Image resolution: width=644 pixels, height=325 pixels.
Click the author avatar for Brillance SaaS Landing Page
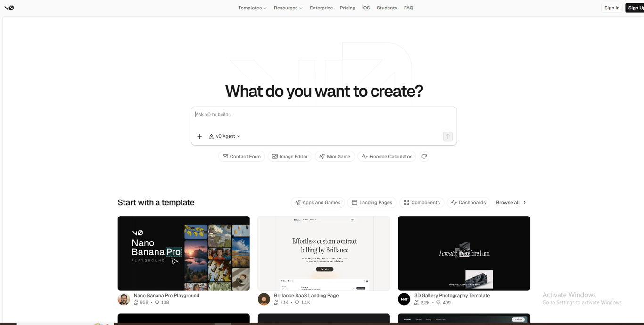[264, 299]
